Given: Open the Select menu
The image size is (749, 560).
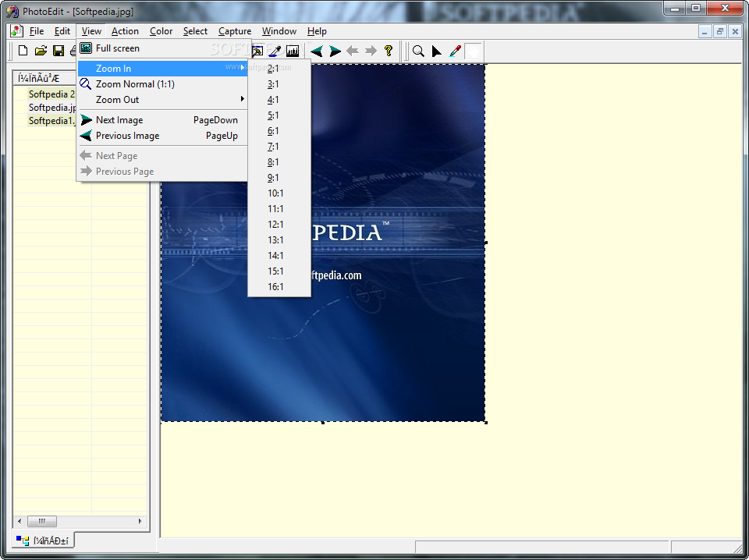Looking at the screenshot, I should (x=195, y=31).
